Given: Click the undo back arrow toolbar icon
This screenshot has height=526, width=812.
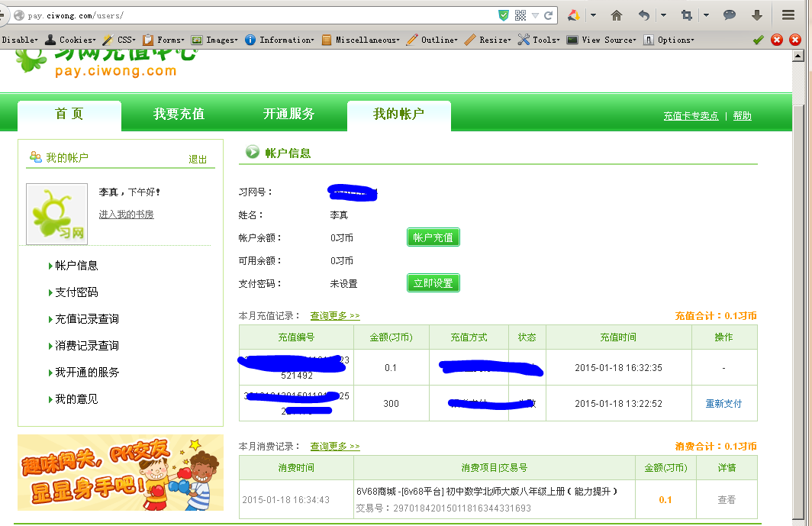Looking at the screenshot, I should click(x=643, y=15).
